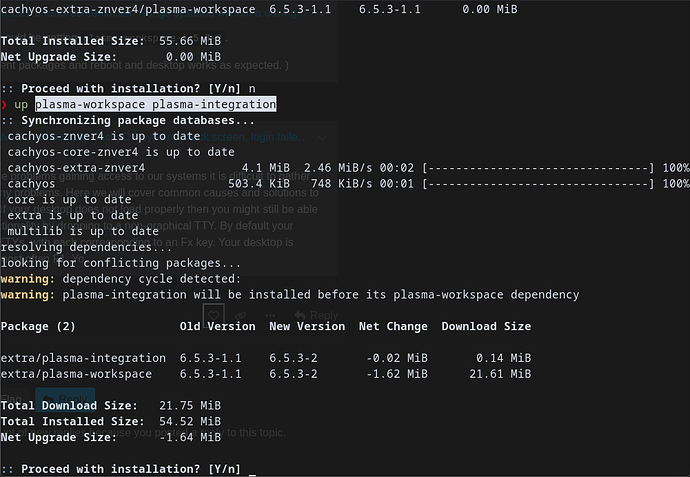
Task: Click the 'Package (2)' column header
Action: (x=38, y=326)
